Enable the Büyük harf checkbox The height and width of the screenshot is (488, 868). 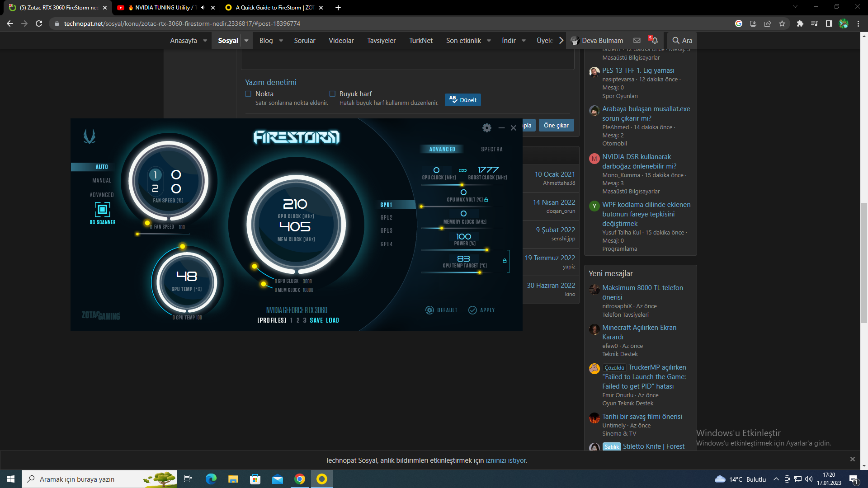point(332,94)
